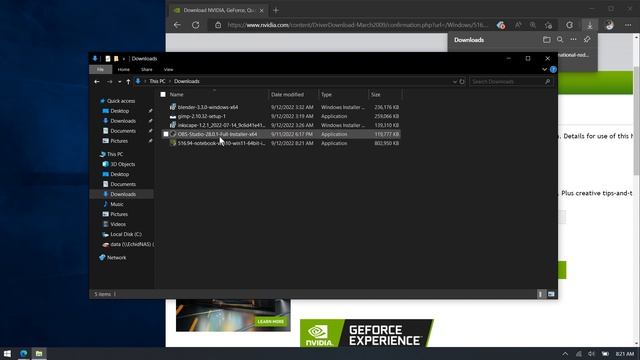Open Documents under This PC
The width and height of the screenshot is (640, 360).
(123, 184)
